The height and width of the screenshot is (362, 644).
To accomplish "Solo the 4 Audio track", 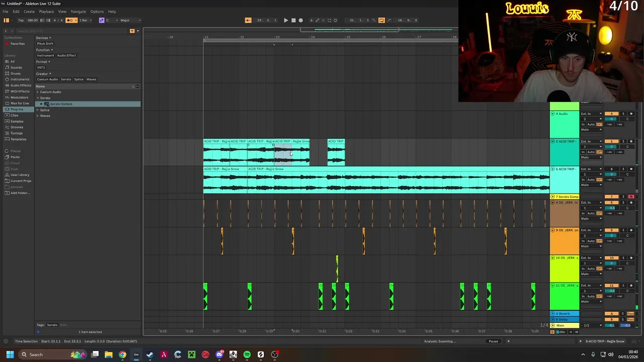I will (x=623, y=114).
